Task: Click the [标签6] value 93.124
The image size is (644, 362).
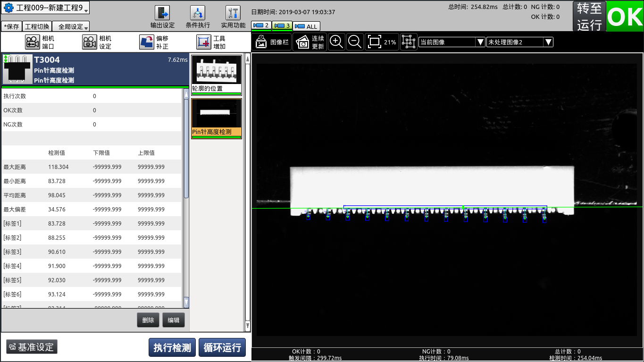Action: (57, 295)
